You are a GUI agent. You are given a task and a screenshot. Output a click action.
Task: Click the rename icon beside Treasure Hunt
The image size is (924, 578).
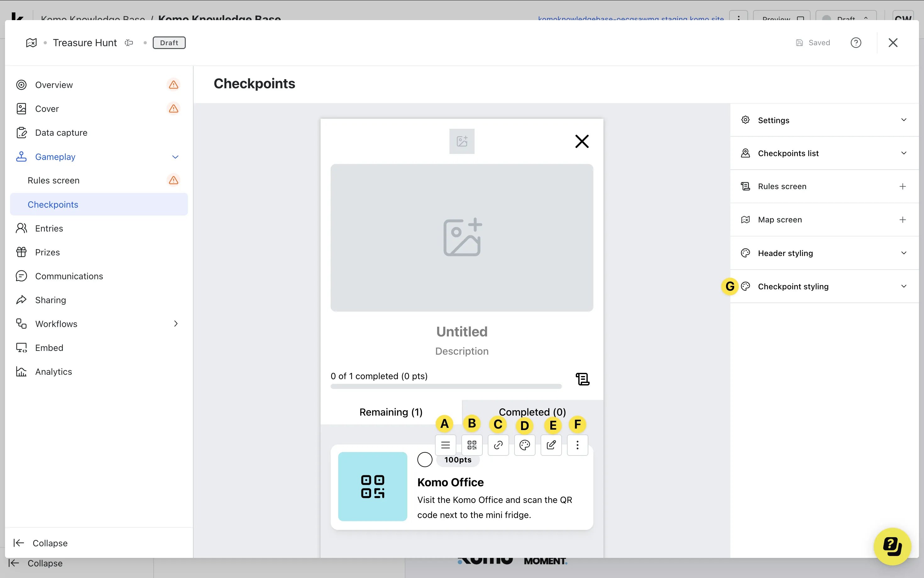coord(129,43)
